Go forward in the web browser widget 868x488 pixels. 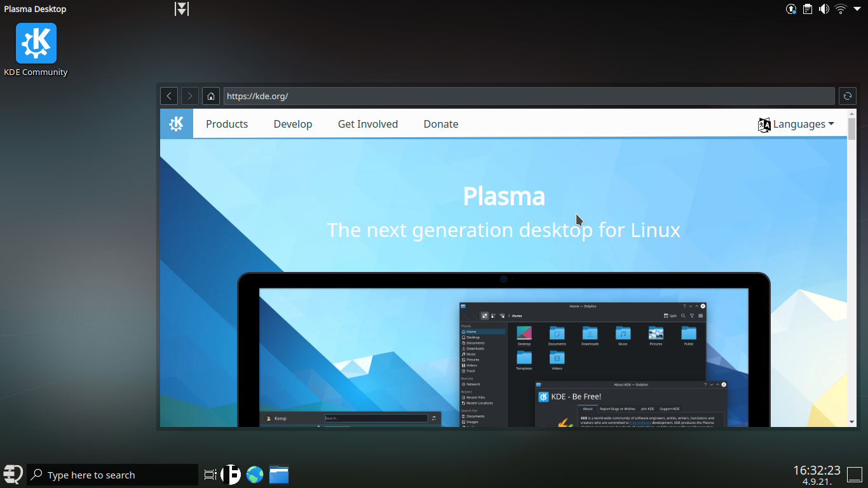[x=190, y=96]
